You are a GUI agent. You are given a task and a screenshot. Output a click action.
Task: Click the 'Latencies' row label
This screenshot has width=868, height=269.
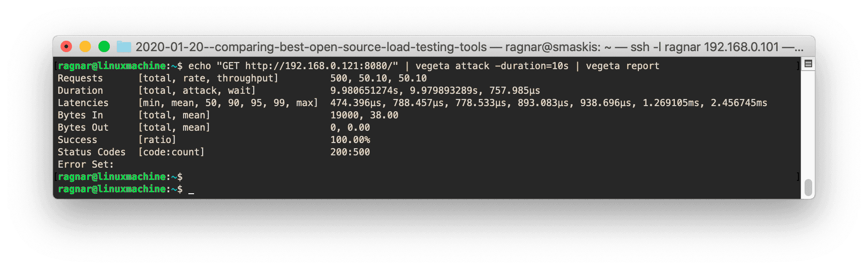coord(83,103)
